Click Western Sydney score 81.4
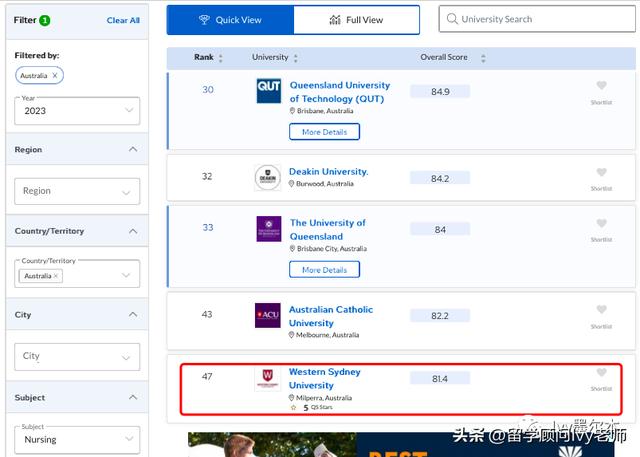This screenshot has height=457, width=640. point(440,379)
